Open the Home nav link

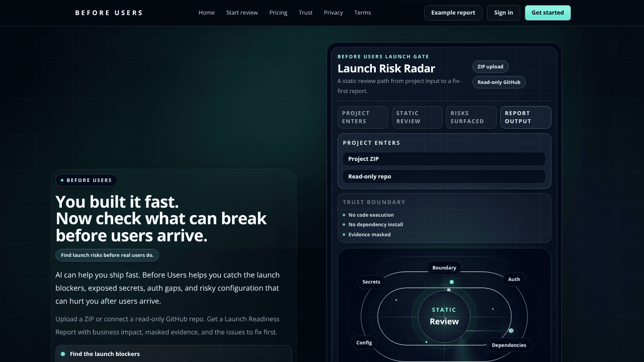pos(206,13)
